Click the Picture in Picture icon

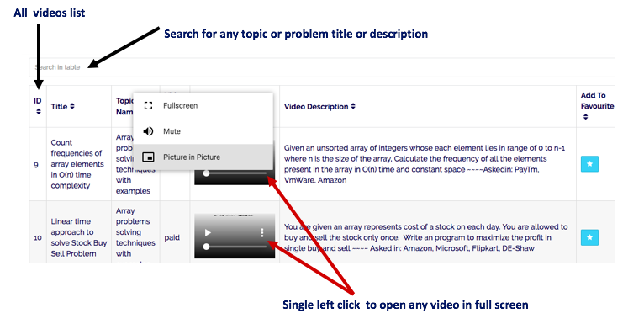click(148, 157)
